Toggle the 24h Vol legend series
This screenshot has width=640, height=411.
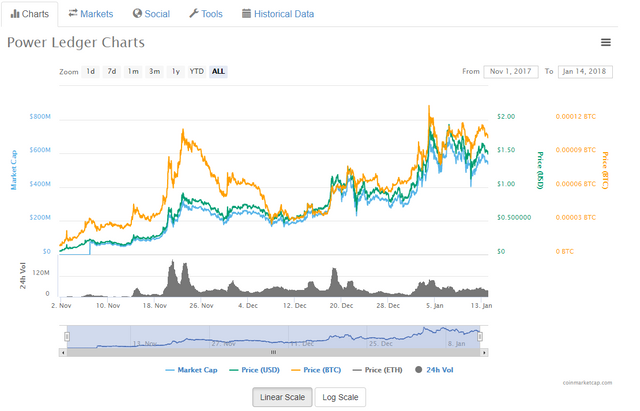pyautogui.click(x=434, y=370)
